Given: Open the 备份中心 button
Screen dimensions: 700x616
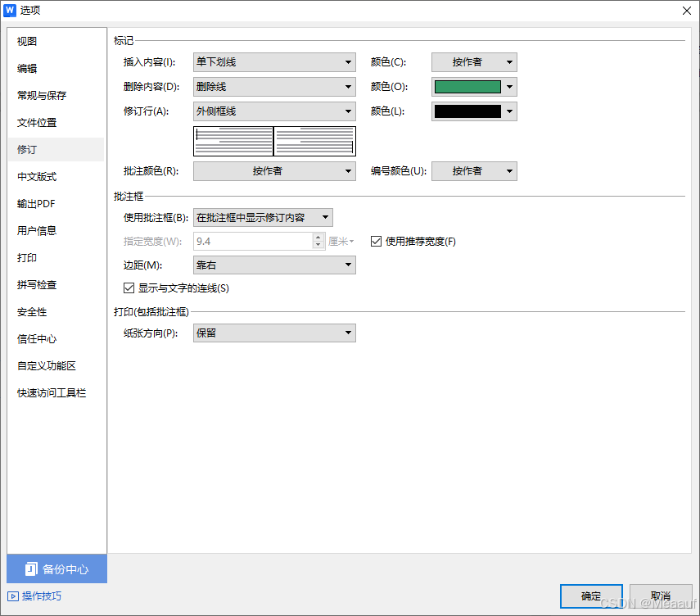Looking at the screenshot, I should (56, 568).
